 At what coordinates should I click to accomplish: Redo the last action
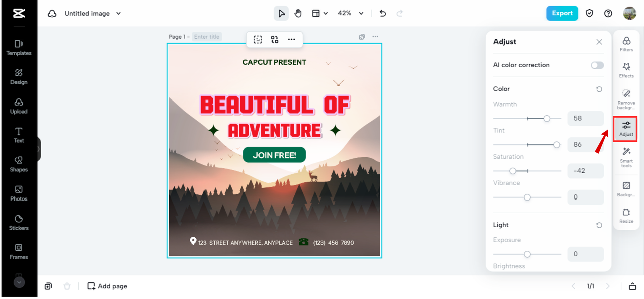400,13
